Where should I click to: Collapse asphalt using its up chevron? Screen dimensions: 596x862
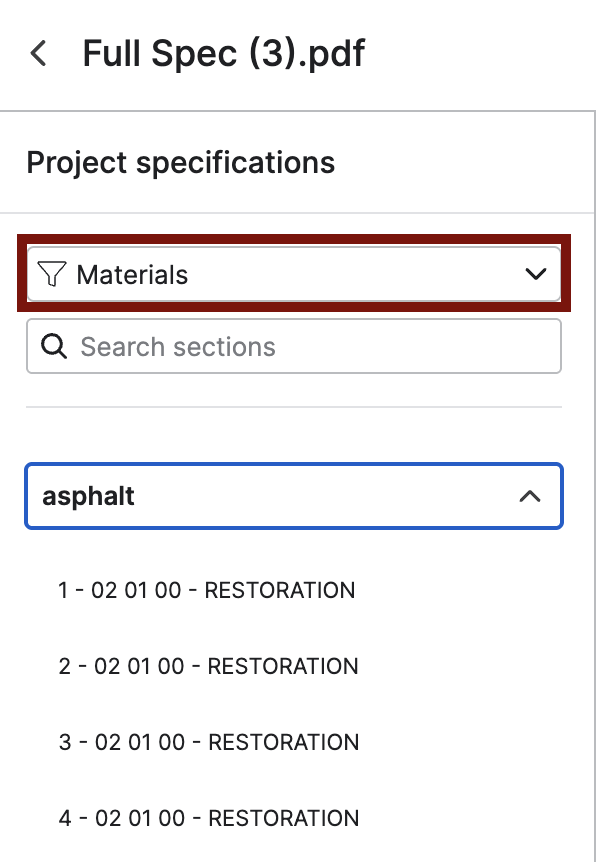point(530,496)
